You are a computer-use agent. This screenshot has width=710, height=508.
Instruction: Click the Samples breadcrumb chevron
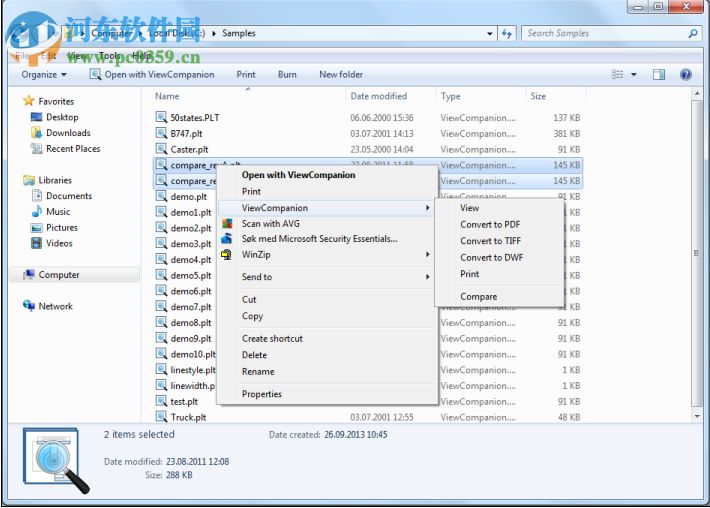pos(214,34)
